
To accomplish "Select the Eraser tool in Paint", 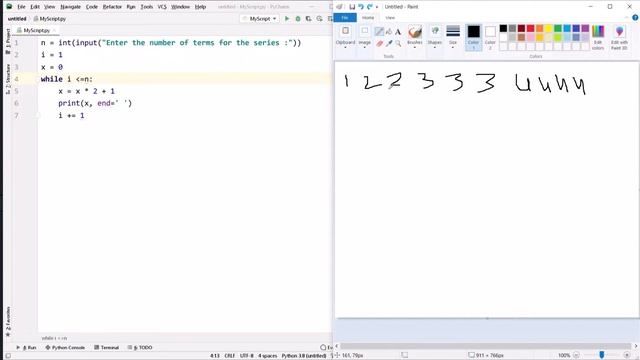I will (379, 43).
